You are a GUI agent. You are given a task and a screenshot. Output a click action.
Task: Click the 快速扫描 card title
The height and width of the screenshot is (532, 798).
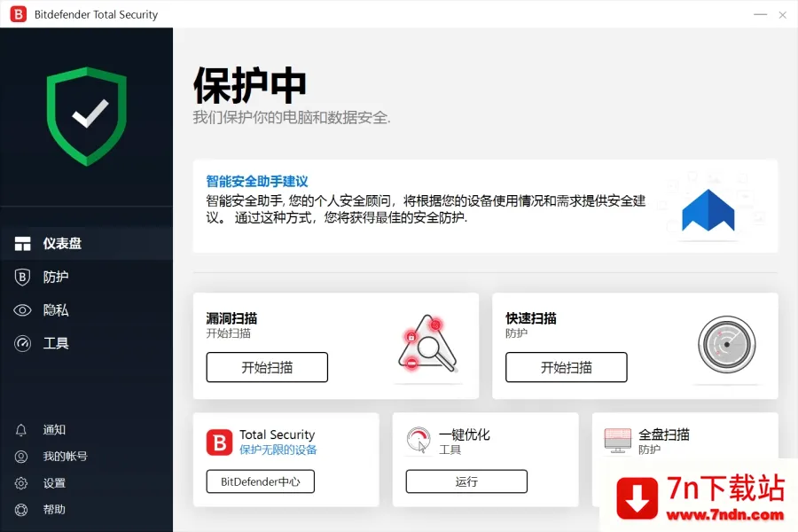[530, 318]
